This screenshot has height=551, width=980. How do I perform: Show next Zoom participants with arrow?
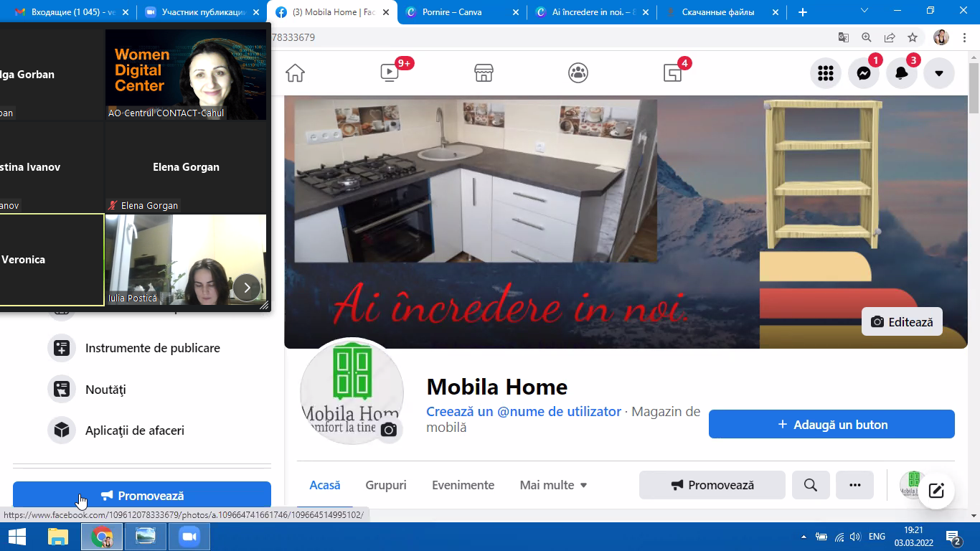(247, 288)
